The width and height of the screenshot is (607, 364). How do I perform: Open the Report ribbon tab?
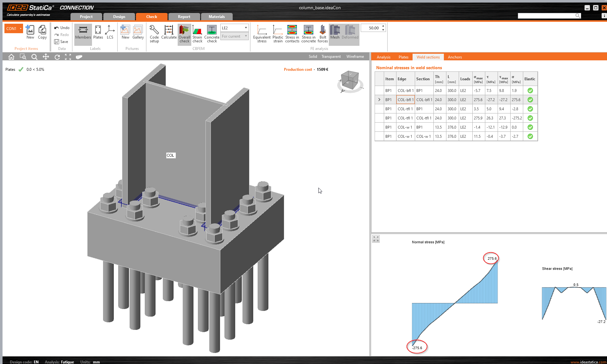pyautogui.click(x=184, y=17)
